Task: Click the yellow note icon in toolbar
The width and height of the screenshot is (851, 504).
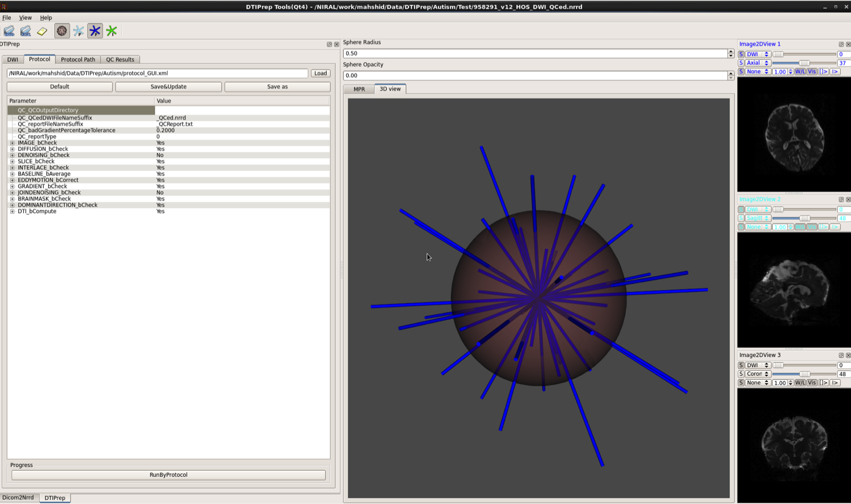Action: [x=43, y=31]
